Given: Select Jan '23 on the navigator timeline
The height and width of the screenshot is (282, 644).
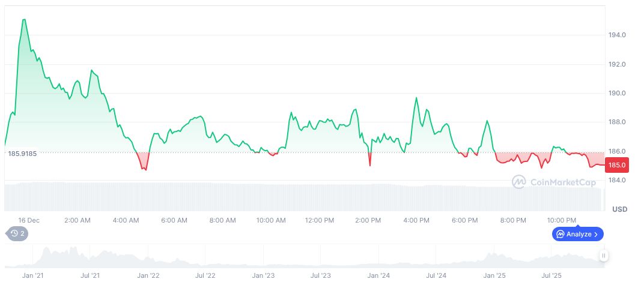Looking at the screenshot, I should click(x=263, y=275).
